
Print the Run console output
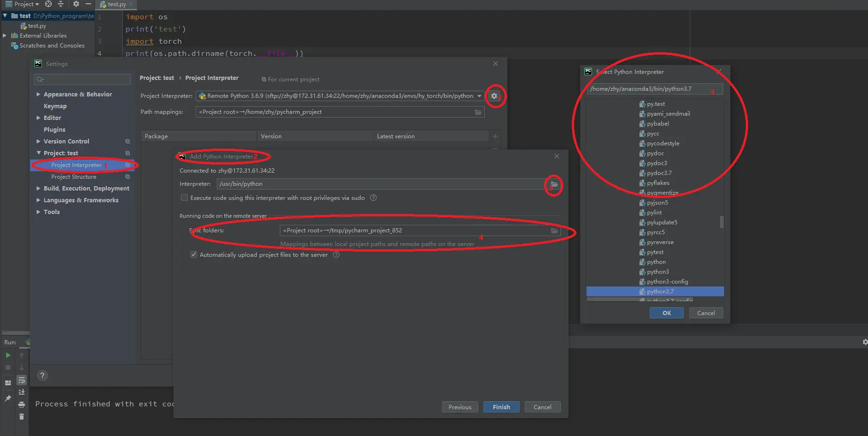pyautogui.click(x=22, y=404)
